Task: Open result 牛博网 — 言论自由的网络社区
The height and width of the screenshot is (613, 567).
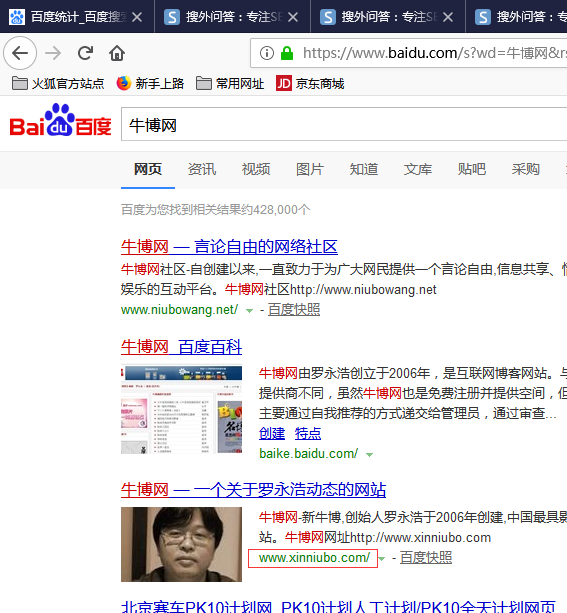Action: [229, 247]
